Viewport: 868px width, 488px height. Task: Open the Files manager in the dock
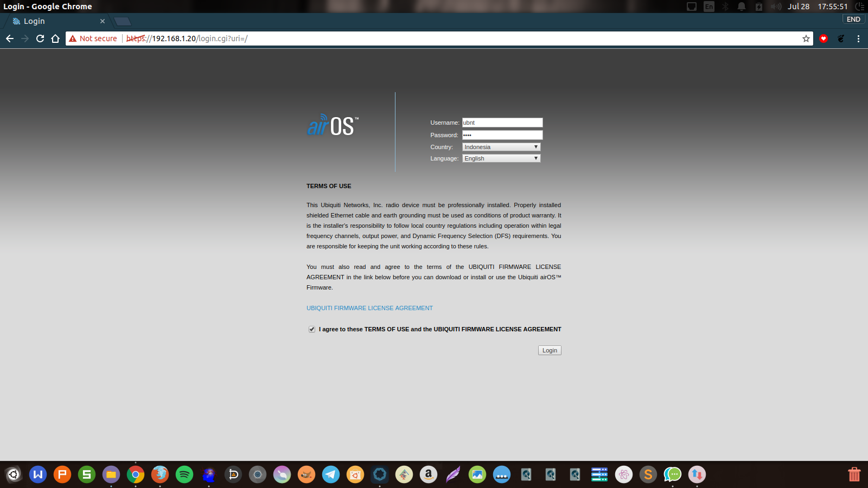111,474
